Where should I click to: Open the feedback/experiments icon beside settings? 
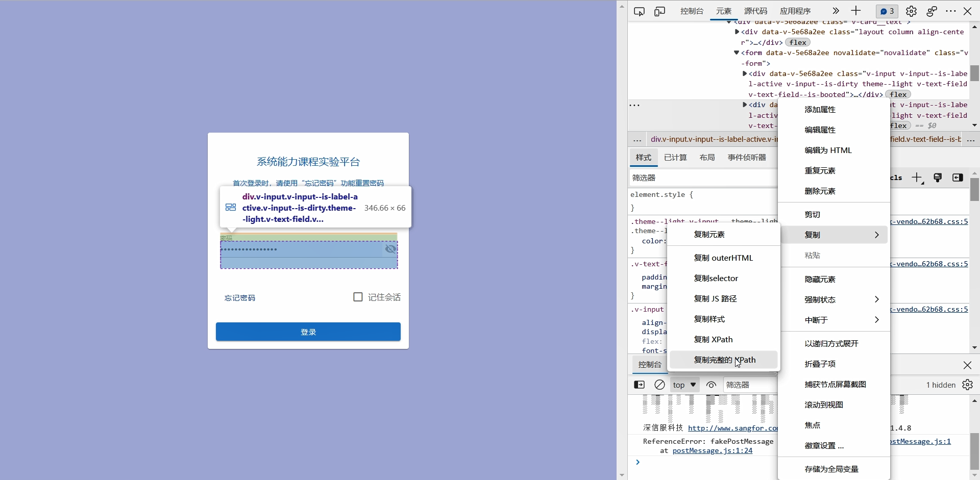click(x=932, y=11)
